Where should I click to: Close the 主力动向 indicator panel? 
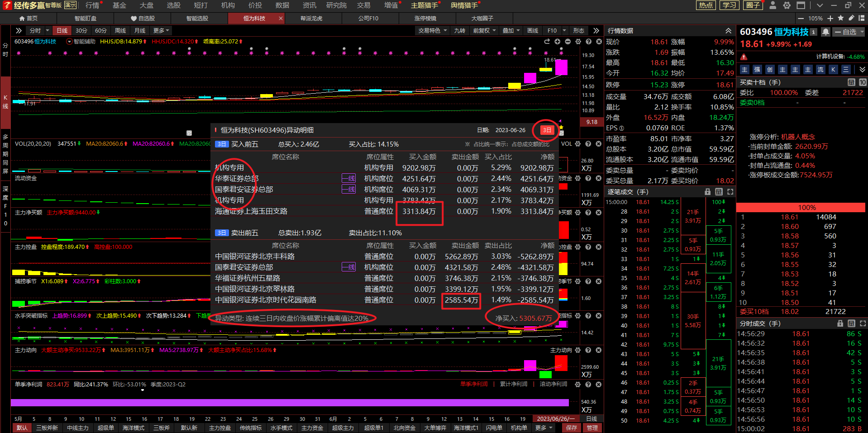pyautogui.click(x=599, y=350)
